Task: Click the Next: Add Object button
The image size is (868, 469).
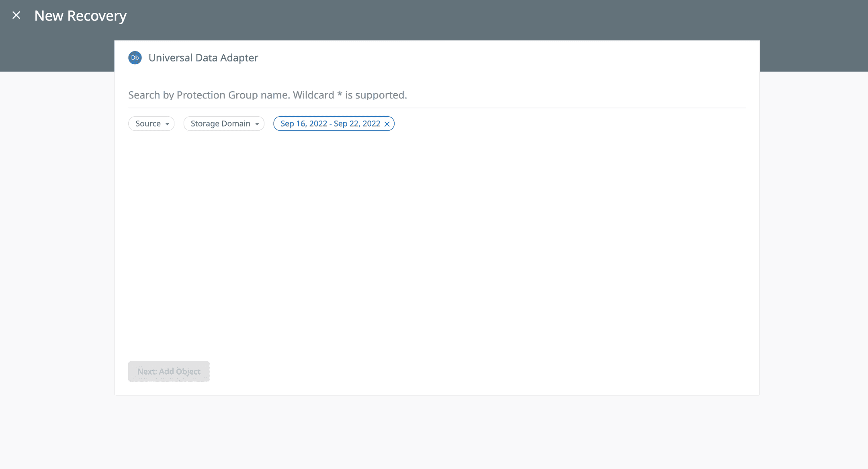Action: [168, 371]
